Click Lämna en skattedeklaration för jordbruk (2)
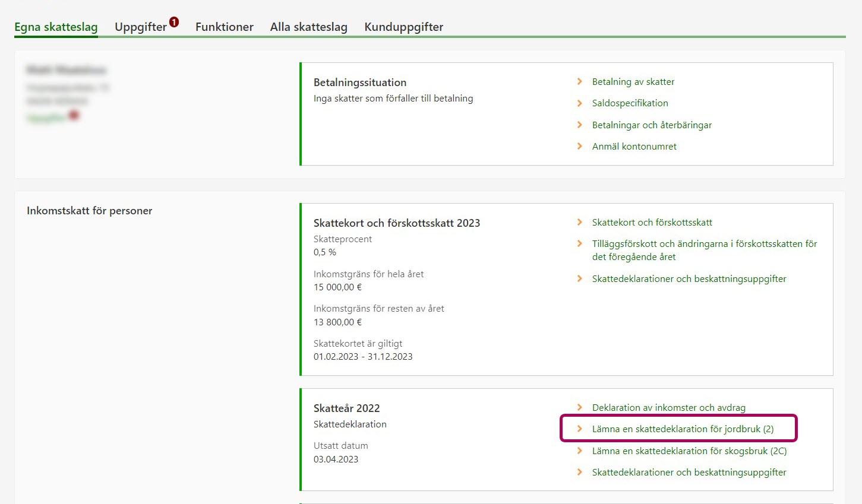The image size is (862, 504). click(x=683, y=429)
